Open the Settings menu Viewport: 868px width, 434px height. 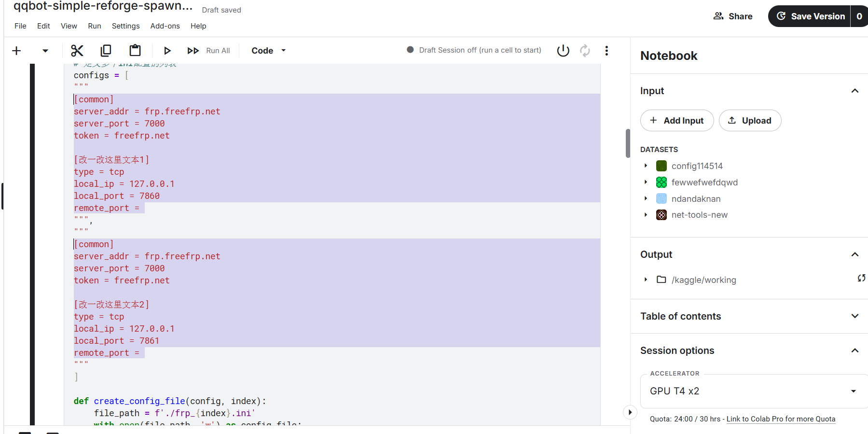[125, 26]
